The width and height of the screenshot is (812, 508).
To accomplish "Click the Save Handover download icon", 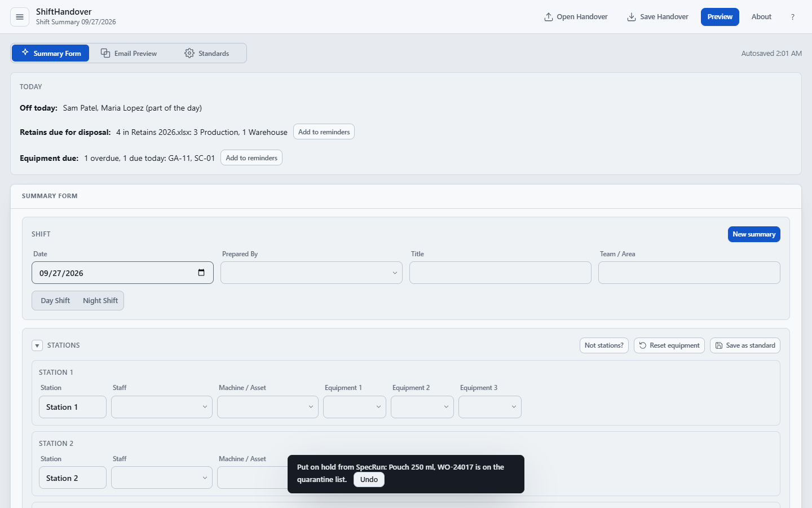I will pos(632,17).
